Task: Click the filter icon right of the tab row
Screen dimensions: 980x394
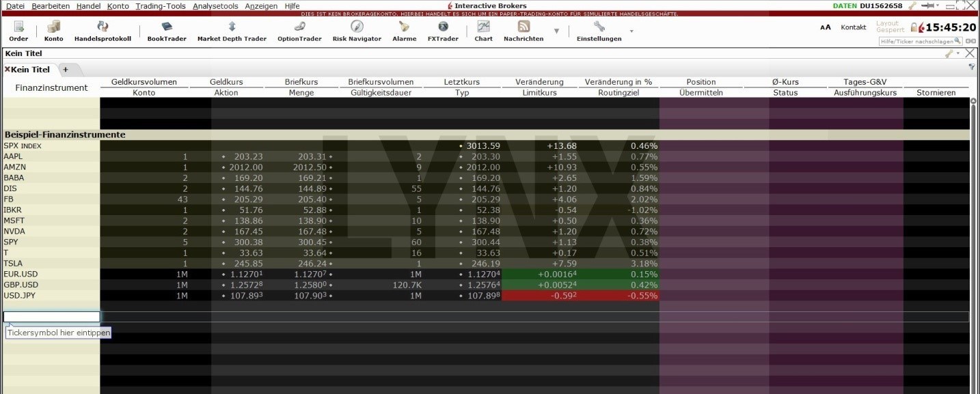Action: (x=972, y=68)
